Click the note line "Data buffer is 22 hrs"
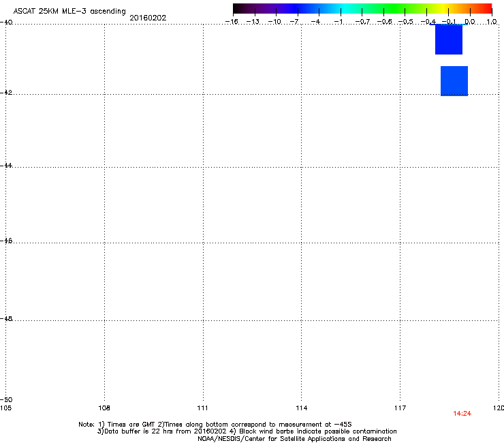Image resolution: width=504 pixels, height=443 pixels. point(247,431)
